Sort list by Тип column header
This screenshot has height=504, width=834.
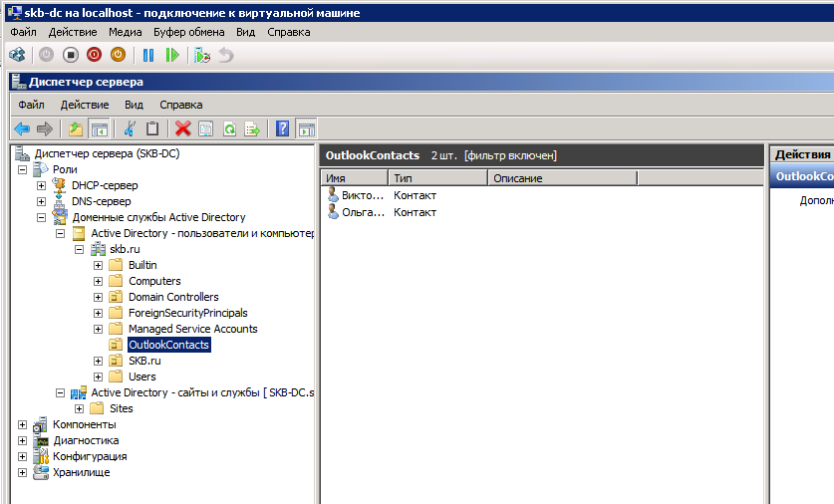click(x=437, y=178)
